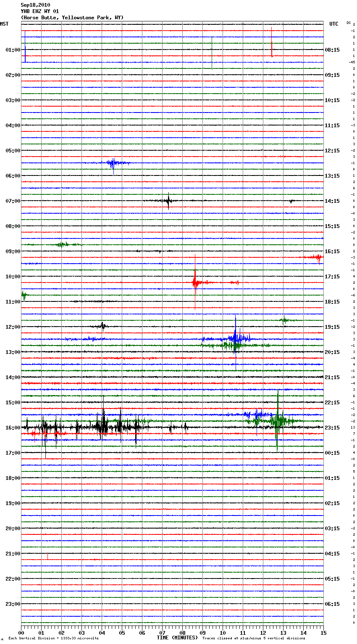
Task: Click the "05" minute axis tick label
Action: pos(122,632)
